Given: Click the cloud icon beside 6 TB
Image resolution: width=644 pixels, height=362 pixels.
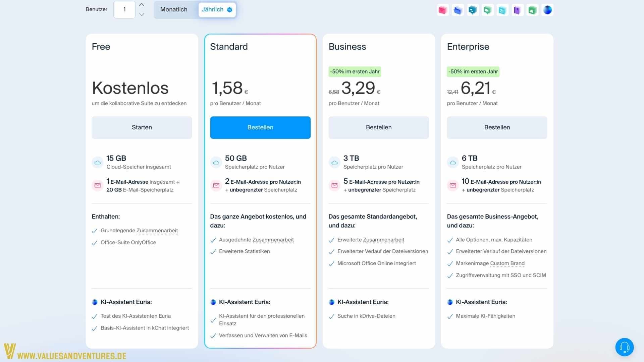Looking at the screenshot, I should (453, 163).
